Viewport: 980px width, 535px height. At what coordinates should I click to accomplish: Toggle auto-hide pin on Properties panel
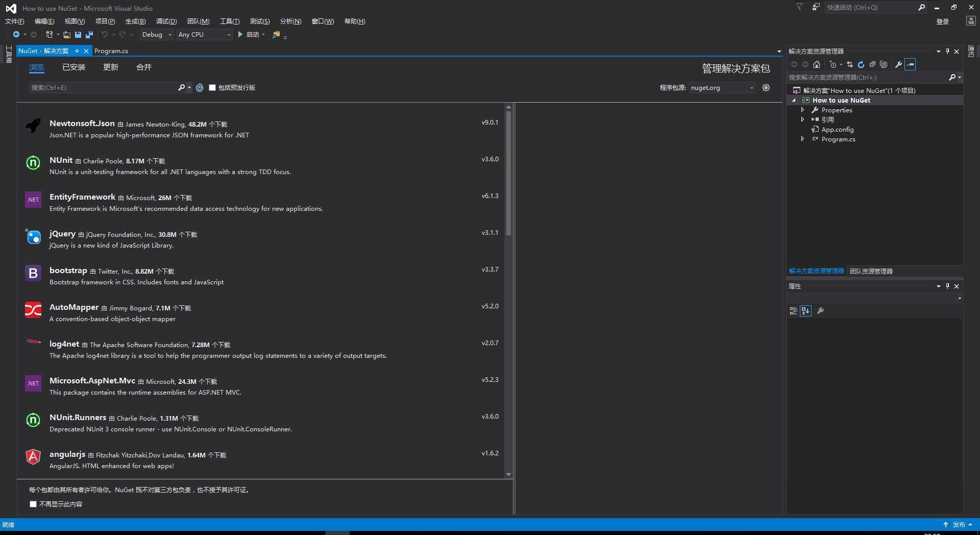point(947,286)
